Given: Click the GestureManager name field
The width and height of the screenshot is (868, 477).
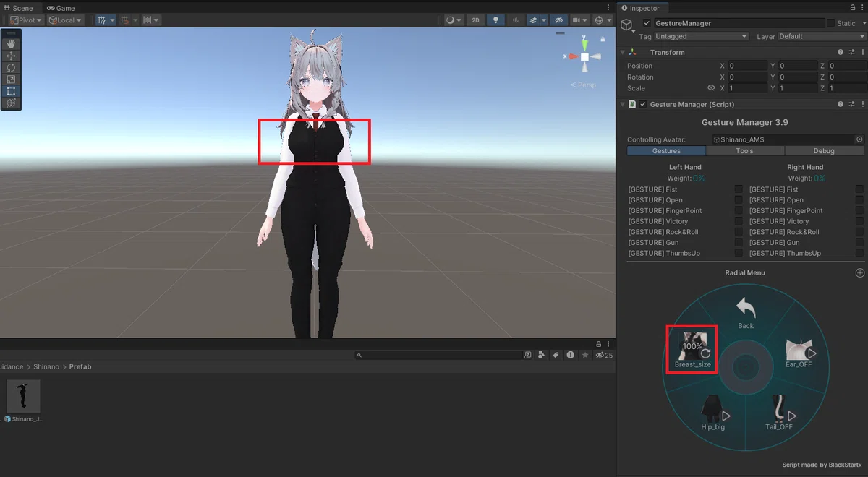Looking at the screenshot, I should click(x=739, y=23).
